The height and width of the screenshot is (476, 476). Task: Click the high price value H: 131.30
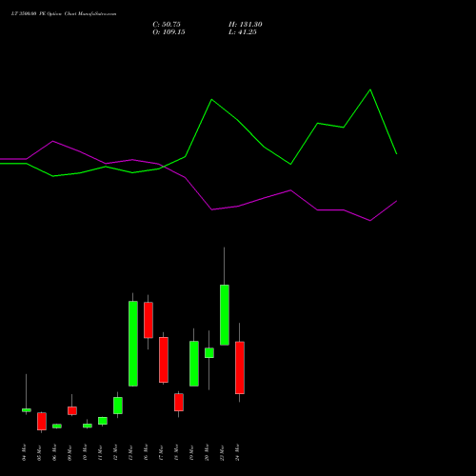coord(246,25)
